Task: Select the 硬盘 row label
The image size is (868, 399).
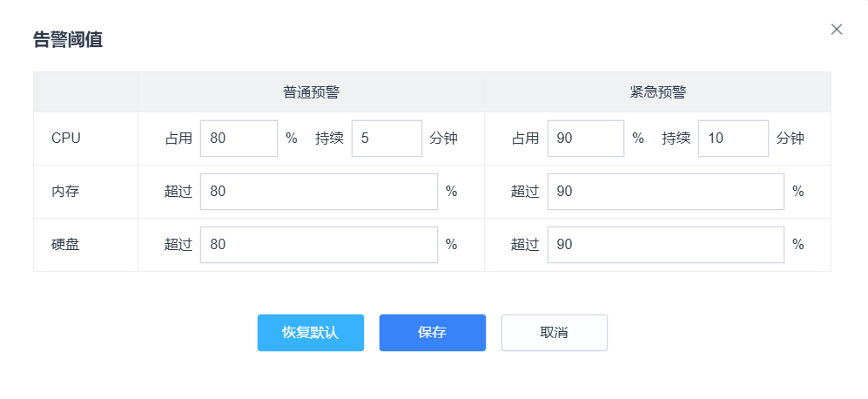Action: pos(65,245)
